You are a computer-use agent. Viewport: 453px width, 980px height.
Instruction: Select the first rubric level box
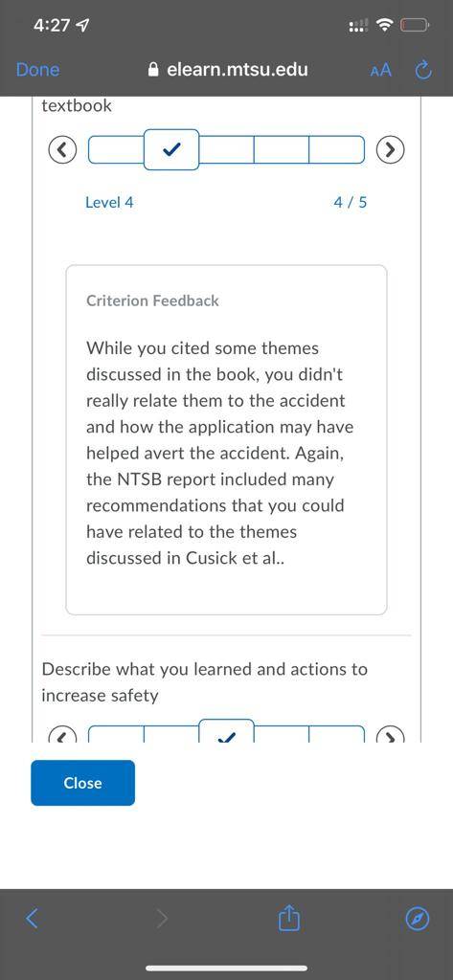pyautogui.click(x=117, y=149)
